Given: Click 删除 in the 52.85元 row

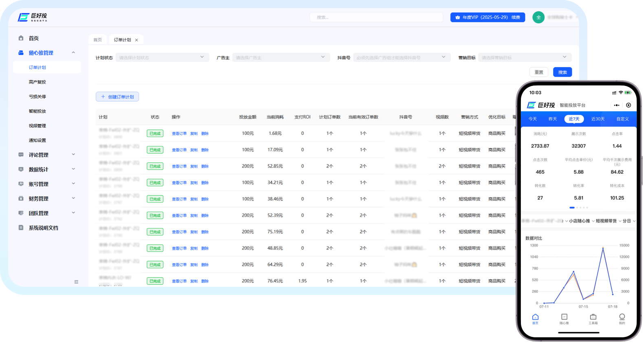Looking at the screenshot, I should coord(205,166).
